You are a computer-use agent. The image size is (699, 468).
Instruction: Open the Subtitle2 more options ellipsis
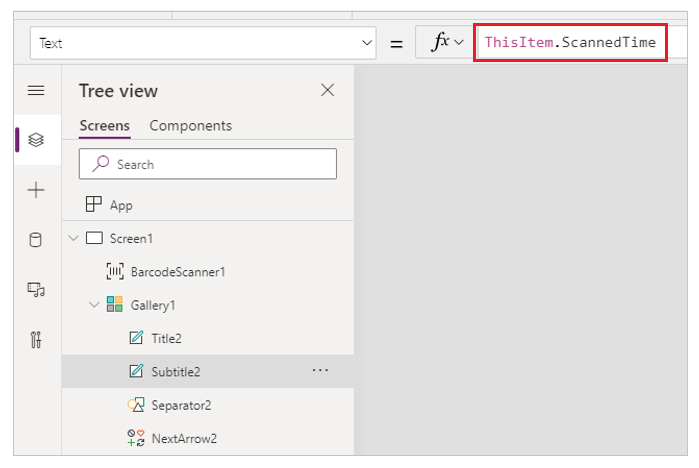tap(320, 370)
